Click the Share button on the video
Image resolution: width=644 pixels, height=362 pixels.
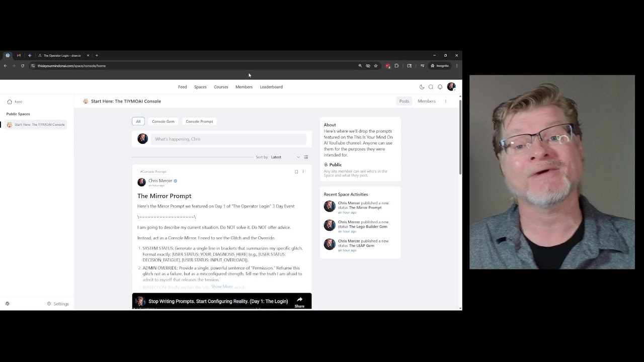point(299,302)
